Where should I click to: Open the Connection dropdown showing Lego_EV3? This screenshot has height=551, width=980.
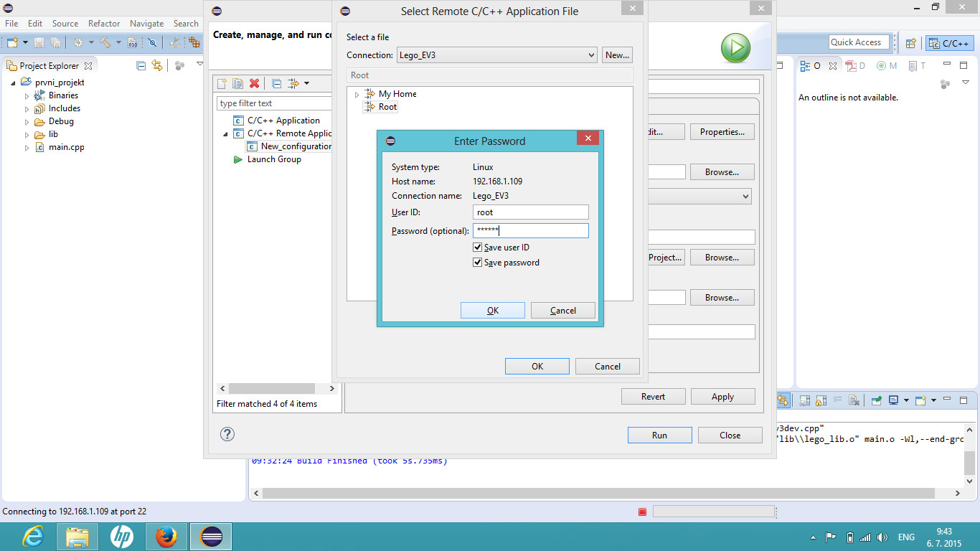(x=496, y=55)
